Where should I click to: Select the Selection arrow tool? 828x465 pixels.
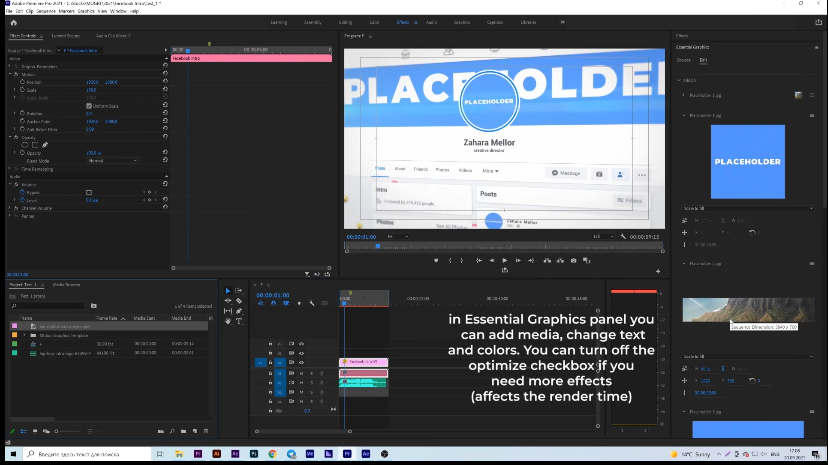coord(228,291)
